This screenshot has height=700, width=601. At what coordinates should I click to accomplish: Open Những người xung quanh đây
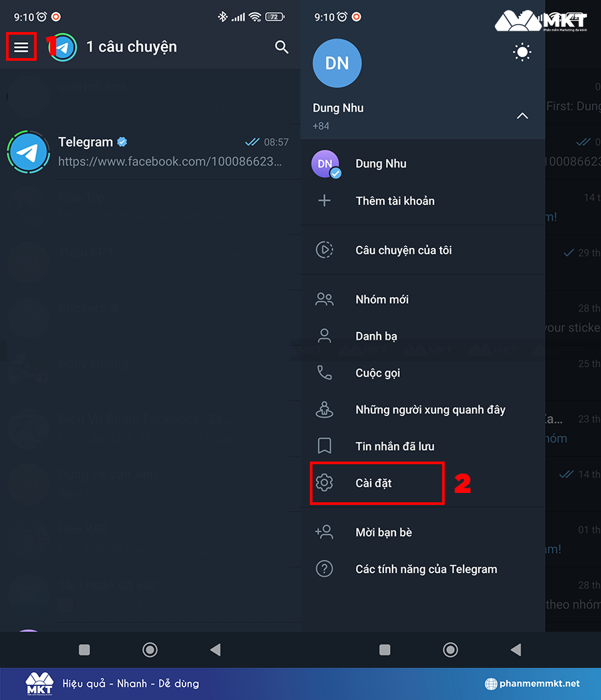pyautogui.click(x=430, y=409)
